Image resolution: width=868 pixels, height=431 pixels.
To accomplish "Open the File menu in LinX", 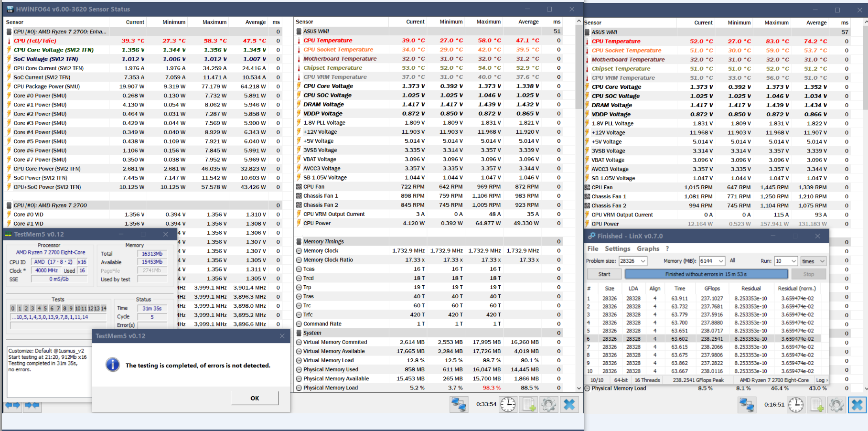I will click(593, 248).
